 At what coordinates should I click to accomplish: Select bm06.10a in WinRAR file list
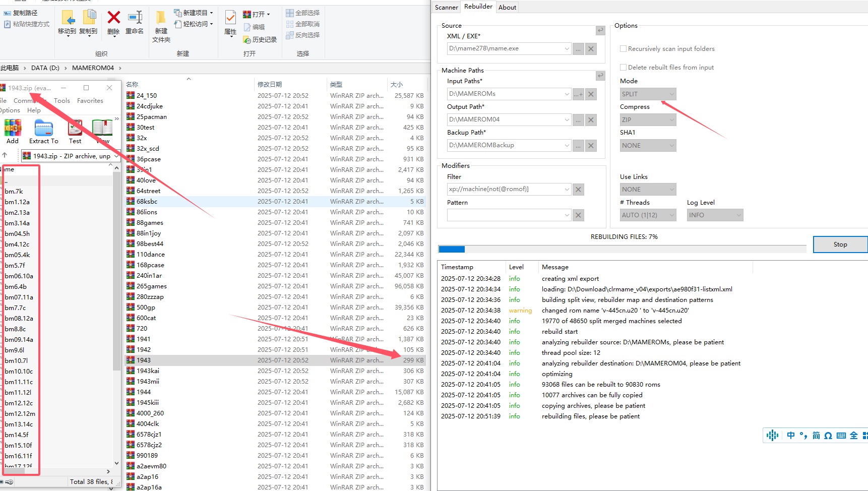coord(19,276)
